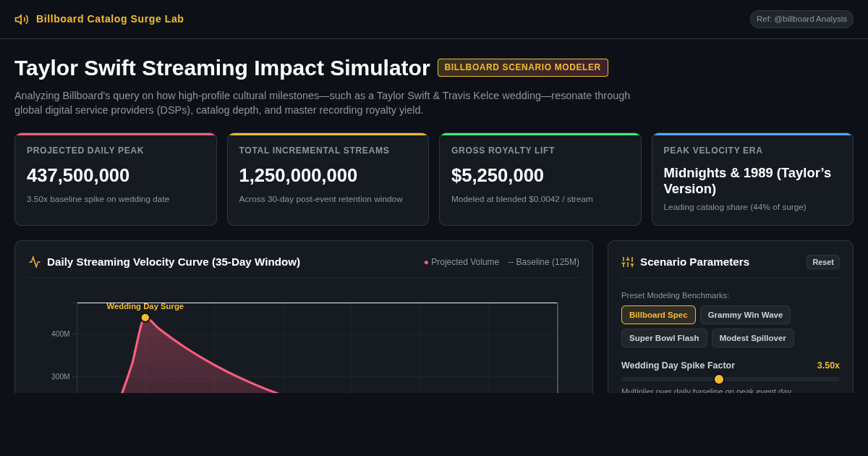The image size is (868, 456).
Task: Click the 1,250,000,000 streams value
Action: tap(298, 175)
